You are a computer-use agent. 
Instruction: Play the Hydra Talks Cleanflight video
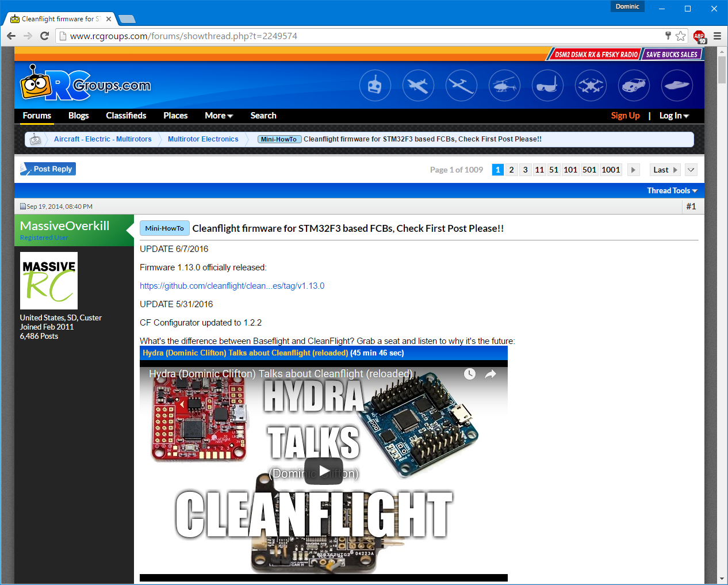(323, 471)
